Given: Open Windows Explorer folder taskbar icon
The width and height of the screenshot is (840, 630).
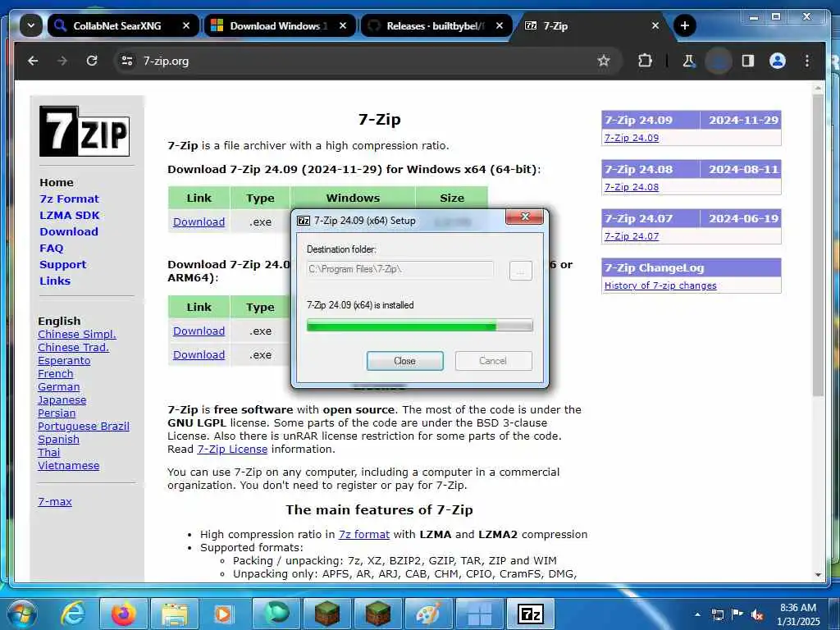Looking at the screenshot, I should (x=175, y=614).
